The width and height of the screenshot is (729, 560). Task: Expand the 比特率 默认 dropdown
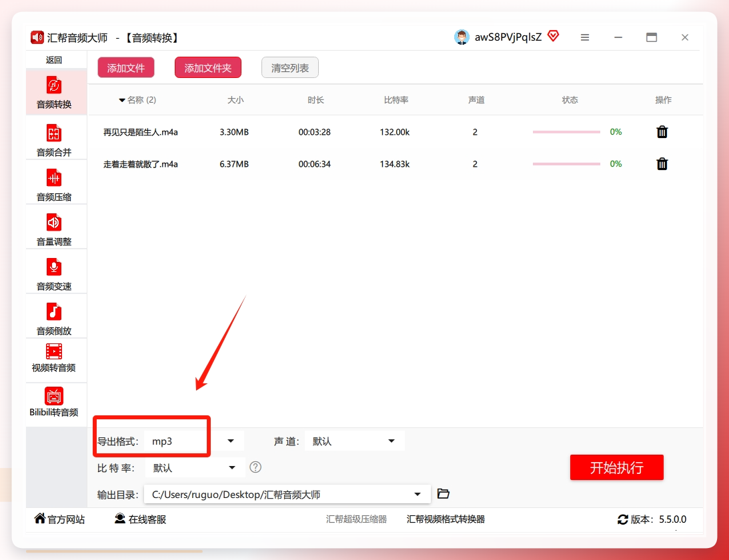(232, 467)
